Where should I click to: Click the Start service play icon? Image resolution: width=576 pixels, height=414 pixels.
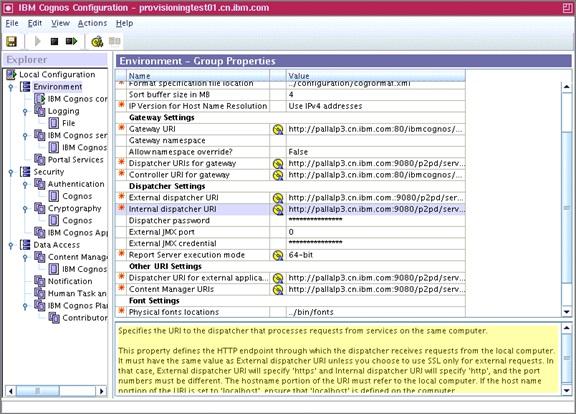point(37,42)
